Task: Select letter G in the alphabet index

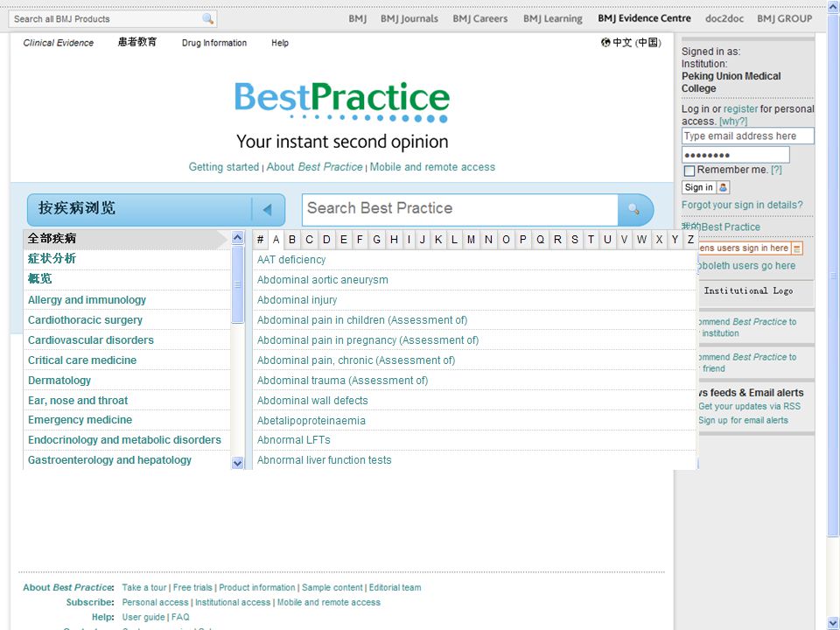Action: (x=376, y=240)
